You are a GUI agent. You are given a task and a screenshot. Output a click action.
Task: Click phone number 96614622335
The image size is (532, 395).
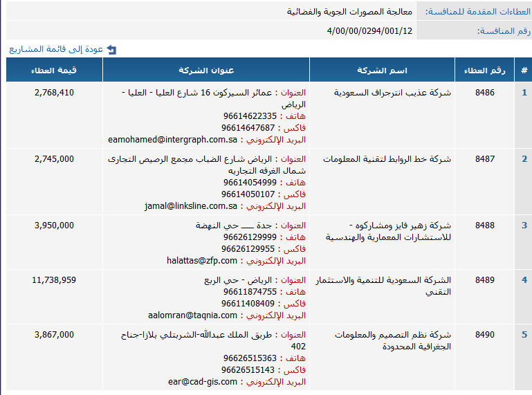[250, 116]
